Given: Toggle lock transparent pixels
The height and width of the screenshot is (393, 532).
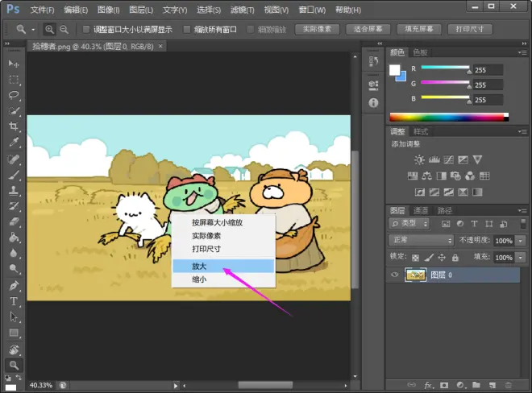Looking at the screenshot, I should coord(415,258).
